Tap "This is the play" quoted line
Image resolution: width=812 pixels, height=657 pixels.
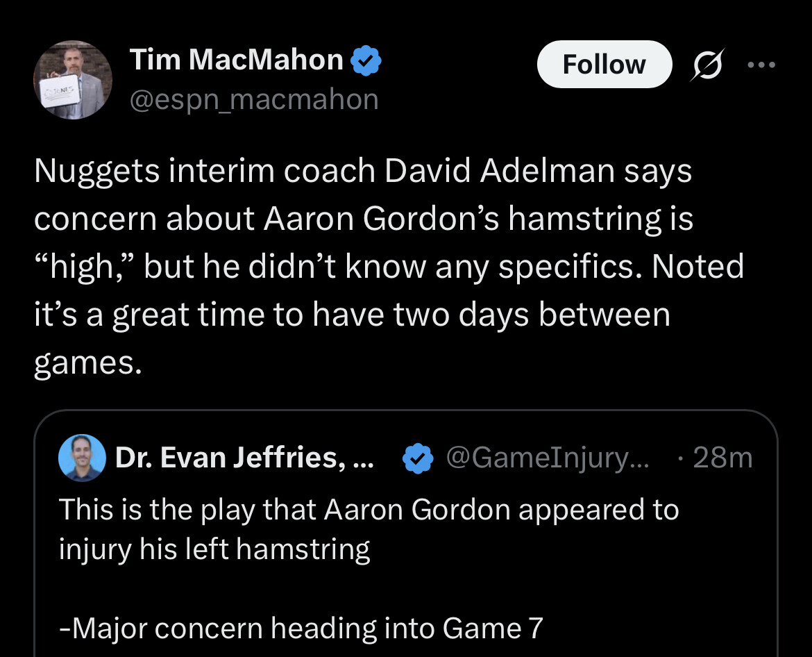coord(369,510)
